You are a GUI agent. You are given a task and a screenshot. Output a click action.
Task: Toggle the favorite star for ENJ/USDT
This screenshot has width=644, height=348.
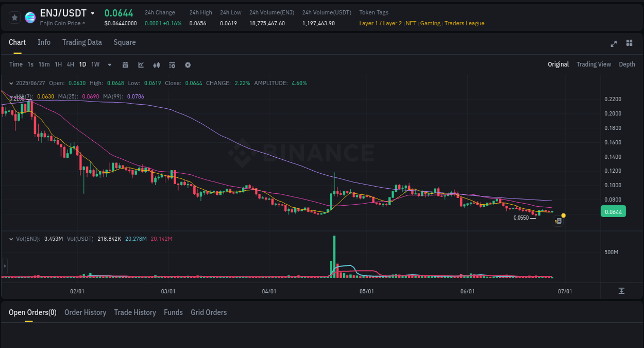coord(14,17)
